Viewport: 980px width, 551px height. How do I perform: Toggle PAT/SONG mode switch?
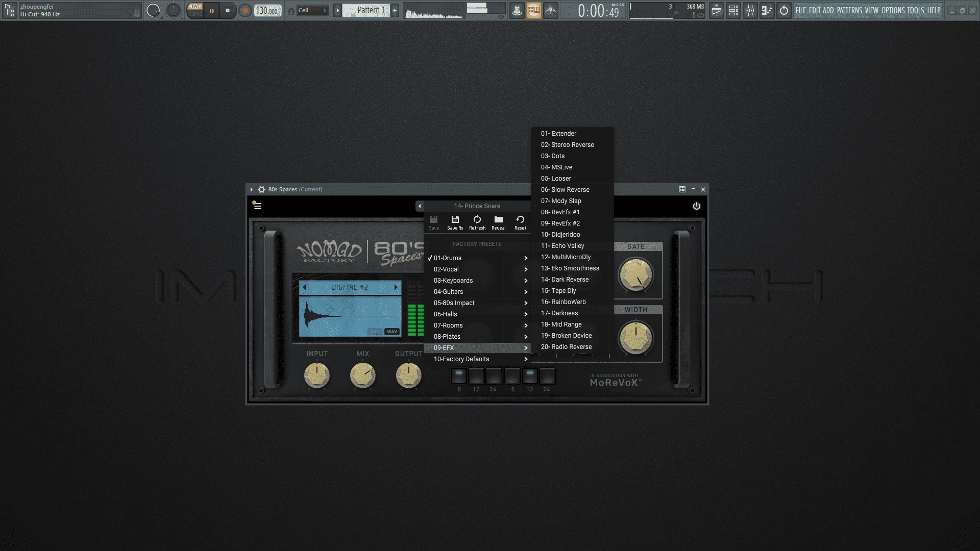195,10
